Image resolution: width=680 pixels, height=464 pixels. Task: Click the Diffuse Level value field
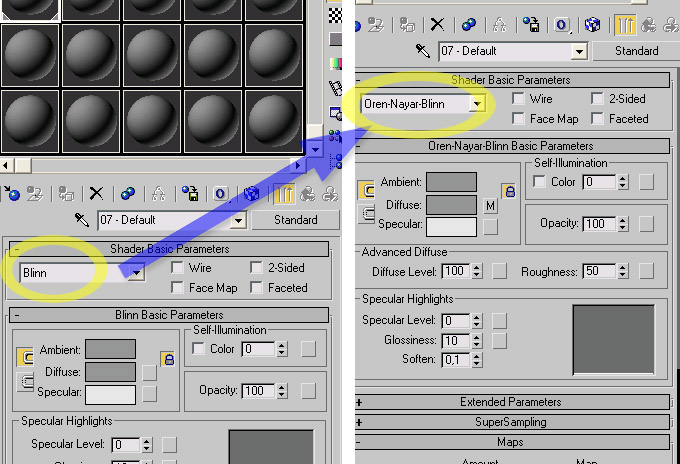455,271
